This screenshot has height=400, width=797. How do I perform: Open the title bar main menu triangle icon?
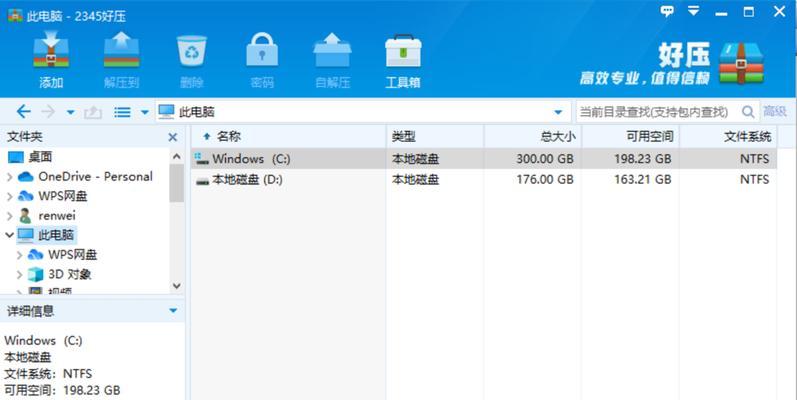pyautogui.click(x=693, y=11)
